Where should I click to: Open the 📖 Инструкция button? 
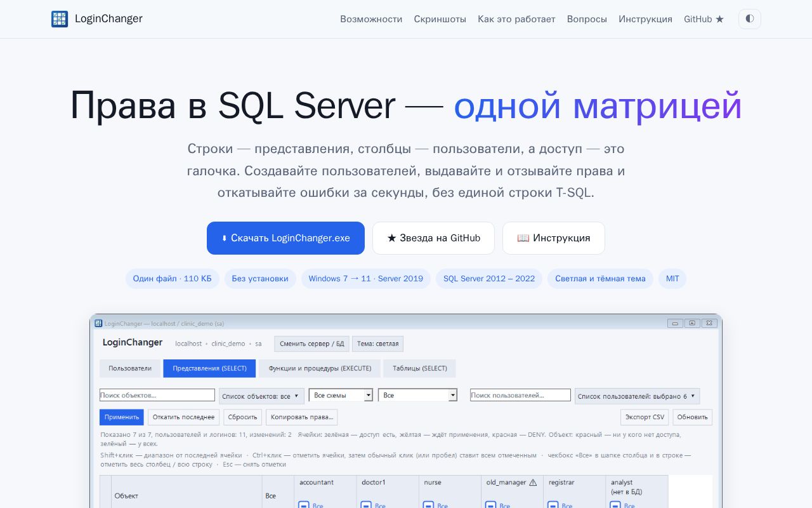pos(554,238)
